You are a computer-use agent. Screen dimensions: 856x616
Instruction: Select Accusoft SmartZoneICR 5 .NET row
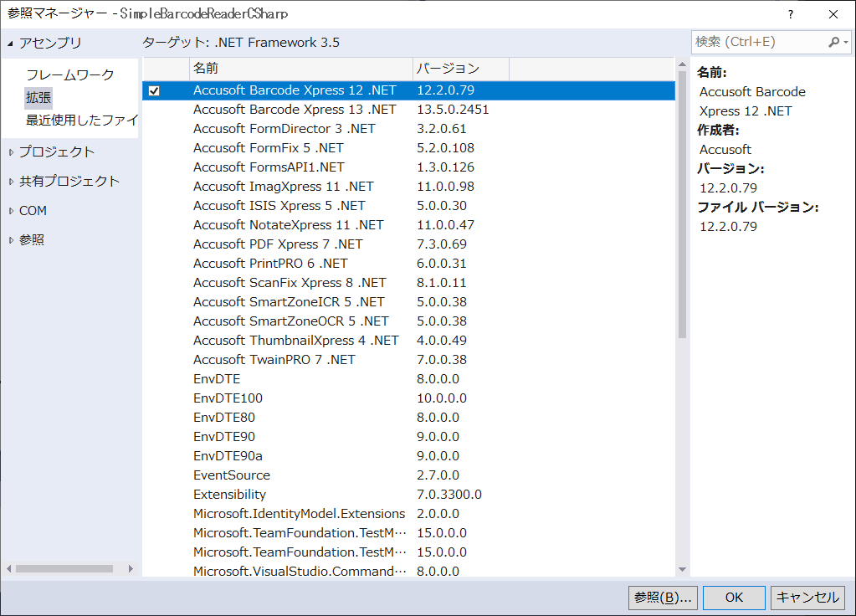click(x=408, y=302)
